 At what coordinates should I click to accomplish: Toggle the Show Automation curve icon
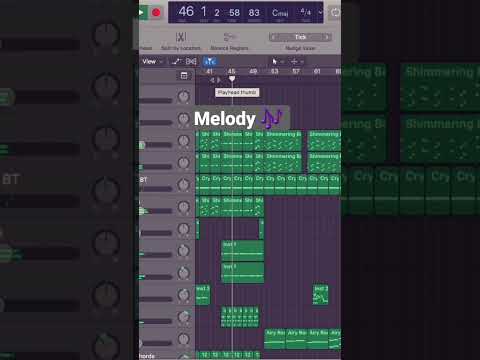(x=176, y=61)
